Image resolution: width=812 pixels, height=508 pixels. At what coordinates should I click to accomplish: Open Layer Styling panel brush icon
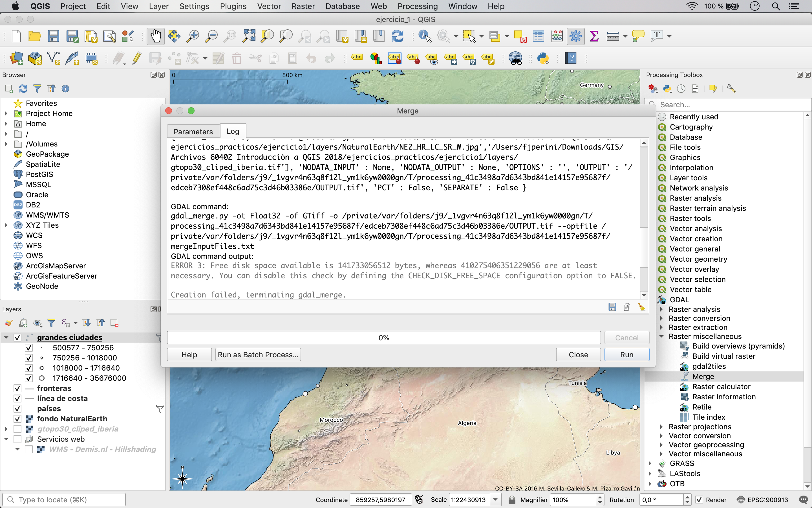(9, 323)
